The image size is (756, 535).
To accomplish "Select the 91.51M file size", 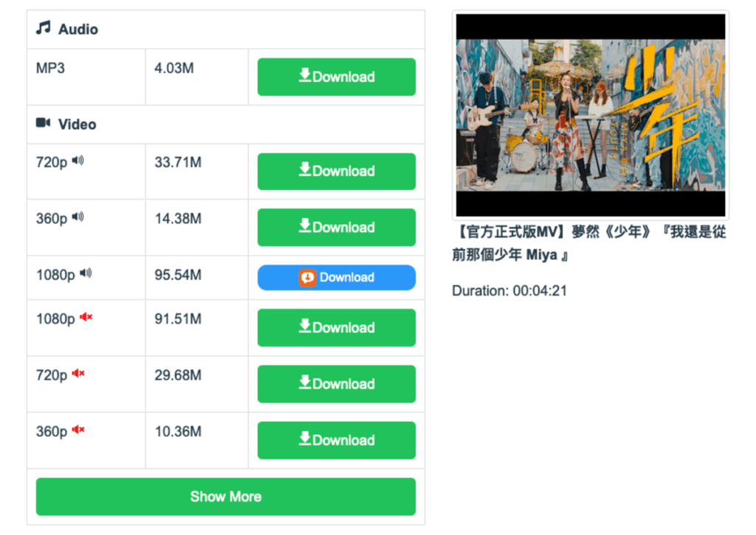I will [x=178, y=319].
